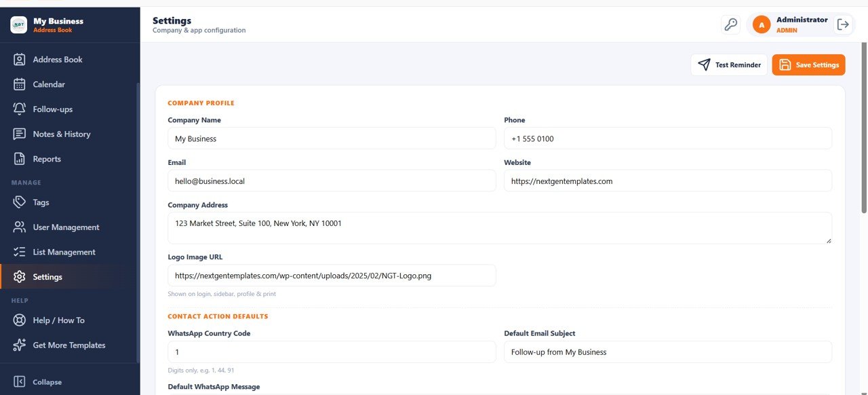Click the key icon in header
This screenshot has width=868, height=395.
[730, 24]
